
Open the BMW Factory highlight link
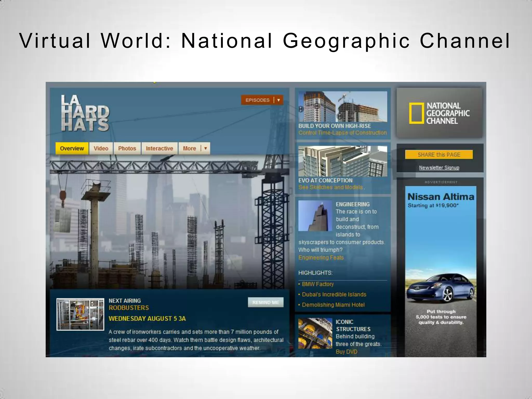[x=318, y=284]
